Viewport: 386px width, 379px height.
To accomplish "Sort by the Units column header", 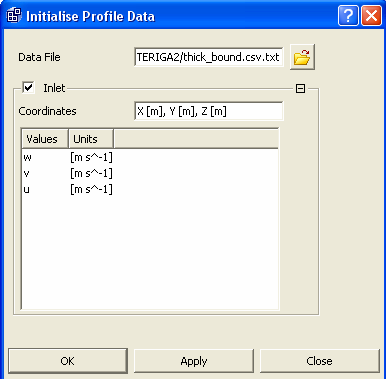I will pos(91,139).
